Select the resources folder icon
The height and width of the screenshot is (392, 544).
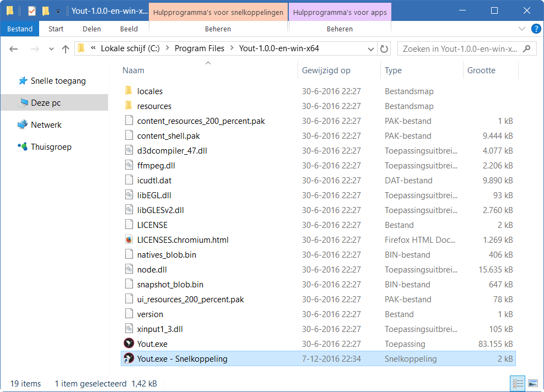coord(129,106)
